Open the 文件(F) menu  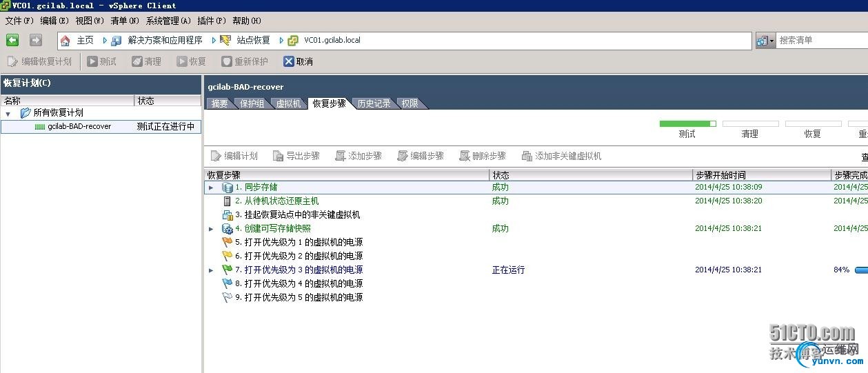point(19,21)
